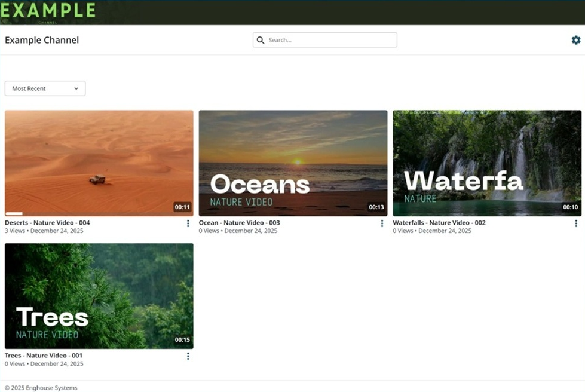Open kebab menu for Trees video
This screenshot has width=585, height=392.
[188, 356]
